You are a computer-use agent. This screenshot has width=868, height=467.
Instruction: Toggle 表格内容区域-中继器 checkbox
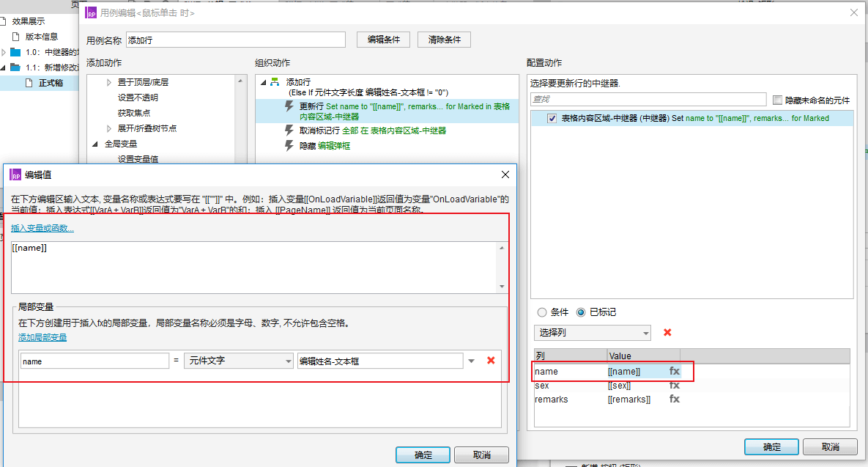tap(552, 118)
